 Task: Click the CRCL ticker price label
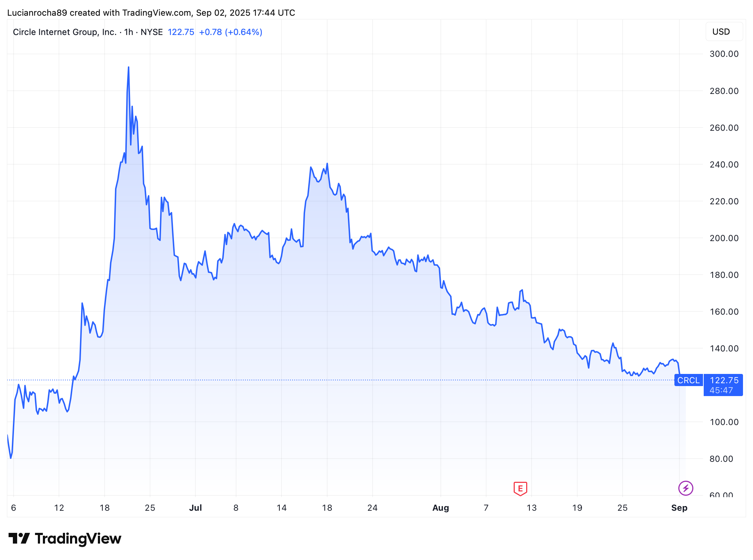pos(688,380)
